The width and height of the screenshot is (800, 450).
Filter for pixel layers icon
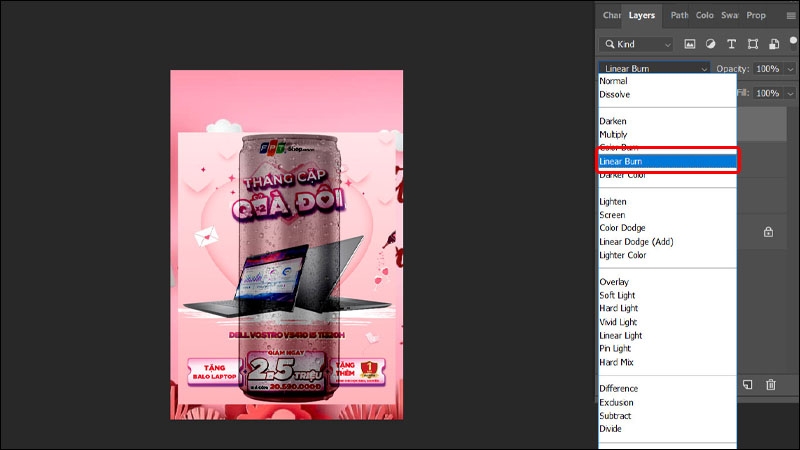[x=690, y=44]
